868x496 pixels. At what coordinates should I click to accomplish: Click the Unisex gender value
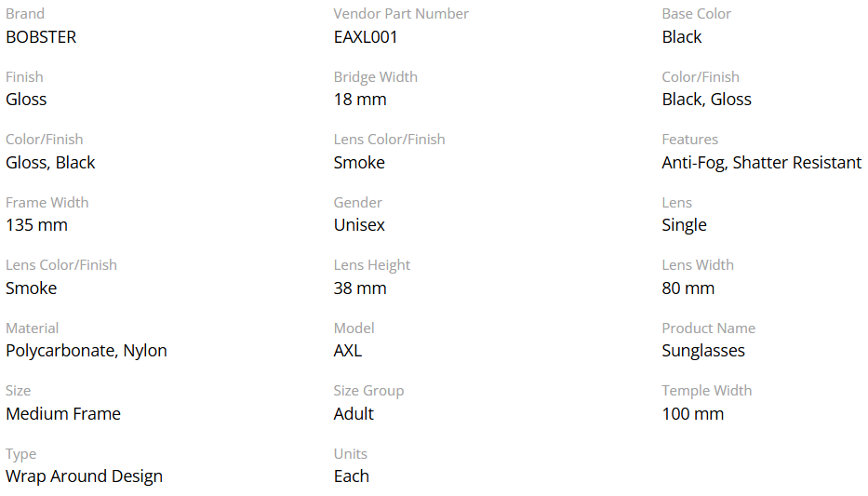pos(359,225)
